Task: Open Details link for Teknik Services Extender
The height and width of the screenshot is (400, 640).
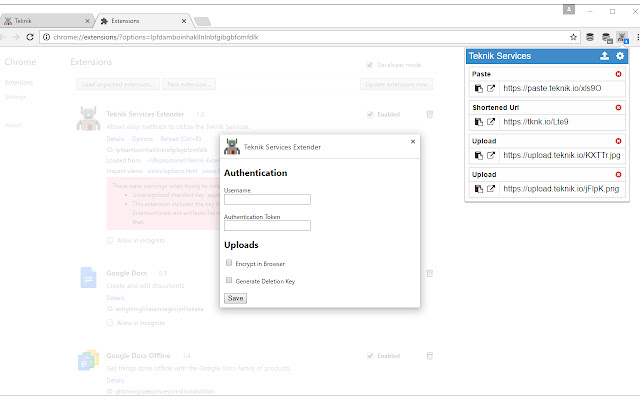Action: (x=115, y=139)
